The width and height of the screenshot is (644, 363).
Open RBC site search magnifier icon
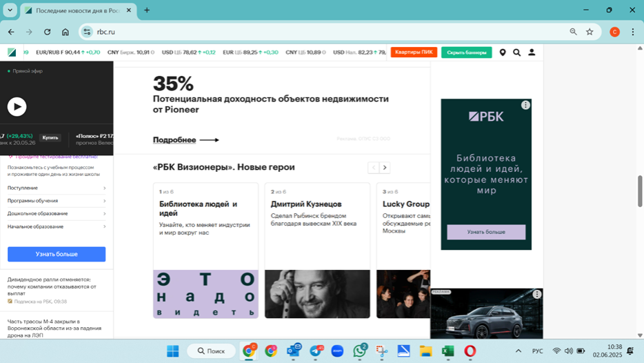(x=516, y=52)
